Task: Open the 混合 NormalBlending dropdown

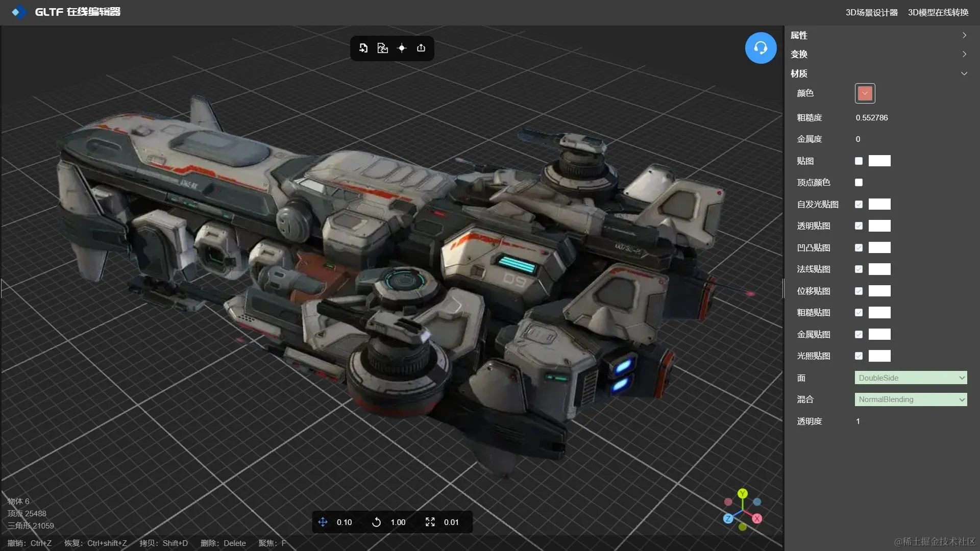Action: click(x=911, y=399)
